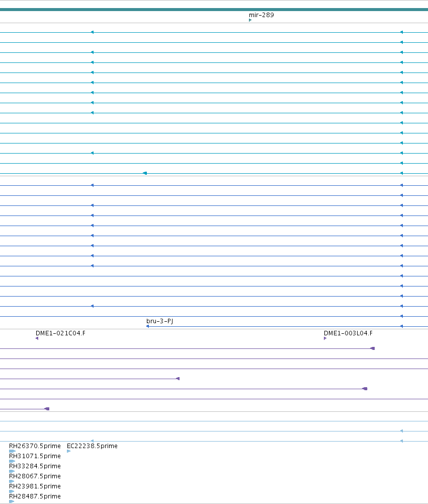Select the purple end block of the top purple line

coord(373,348)
